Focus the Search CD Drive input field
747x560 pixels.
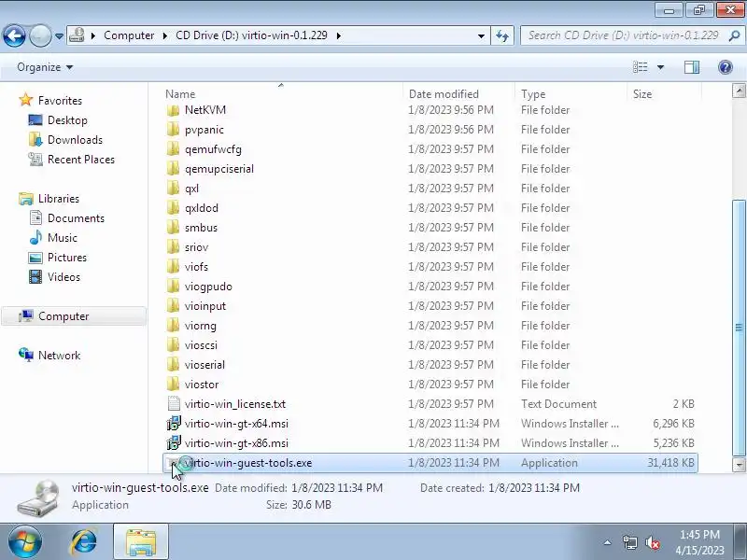(x=623, y=35)
